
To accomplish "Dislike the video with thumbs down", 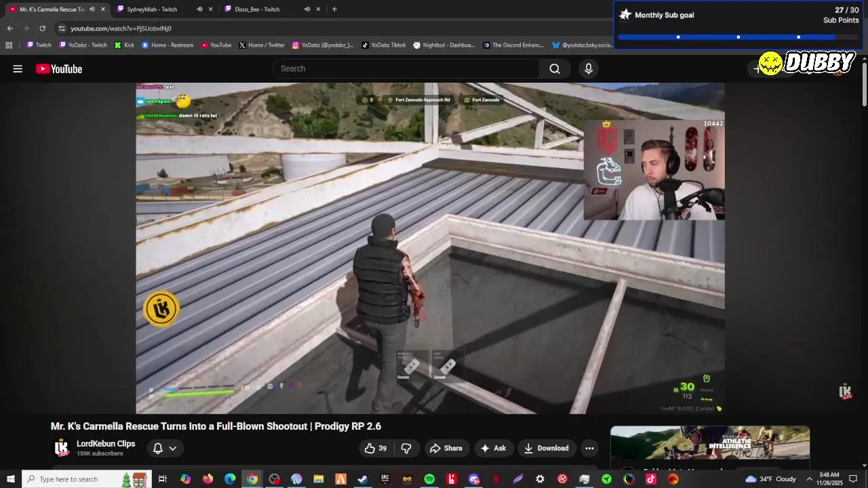I will point(406,448).
